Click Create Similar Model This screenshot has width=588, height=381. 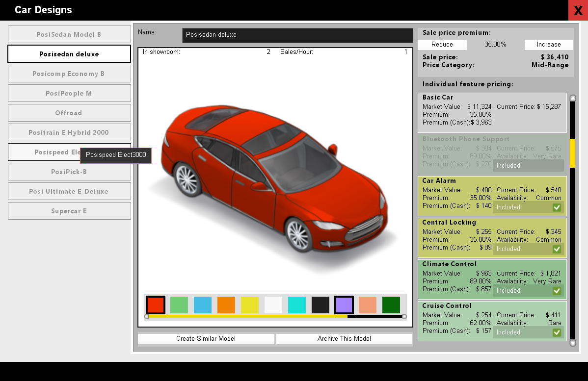pos(206,338)
